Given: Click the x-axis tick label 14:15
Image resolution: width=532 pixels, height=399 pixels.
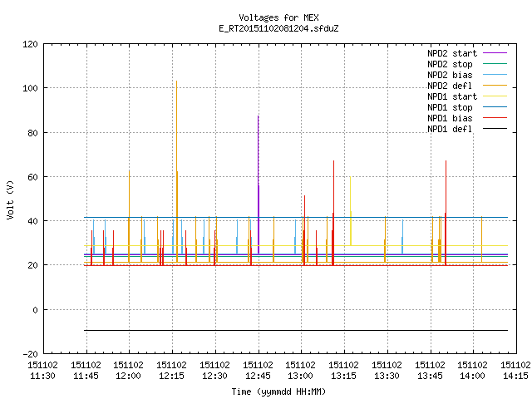Looking at the screenshot, I should click(515, 376).
